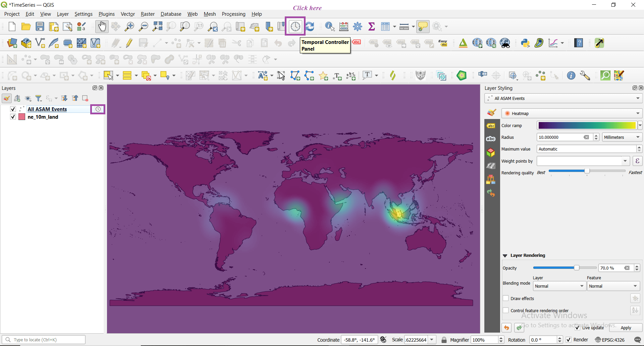Image resolution: width=644 pixels, height=346 pixels.
Task: Open the Radius units dropdown showing Millimeters
Action: pyautogui.click(x=622, y=137)
